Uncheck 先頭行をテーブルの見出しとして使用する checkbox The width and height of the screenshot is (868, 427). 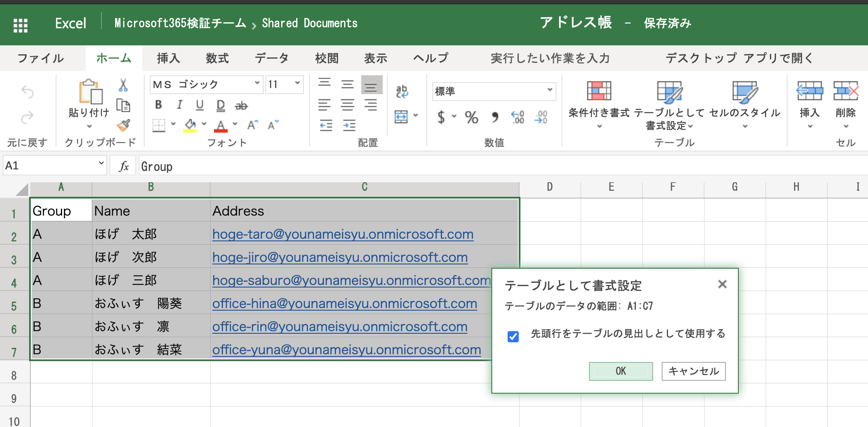(x=514, y=337)
